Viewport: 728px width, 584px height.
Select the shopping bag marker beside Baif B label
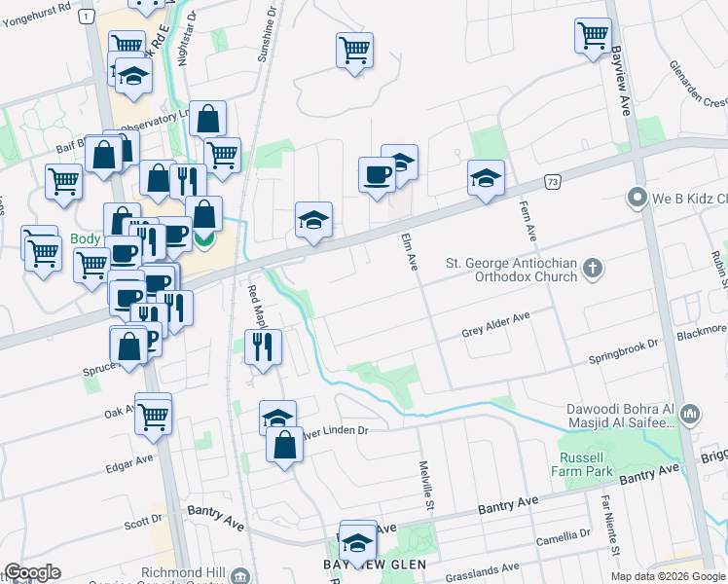(104, 155)
